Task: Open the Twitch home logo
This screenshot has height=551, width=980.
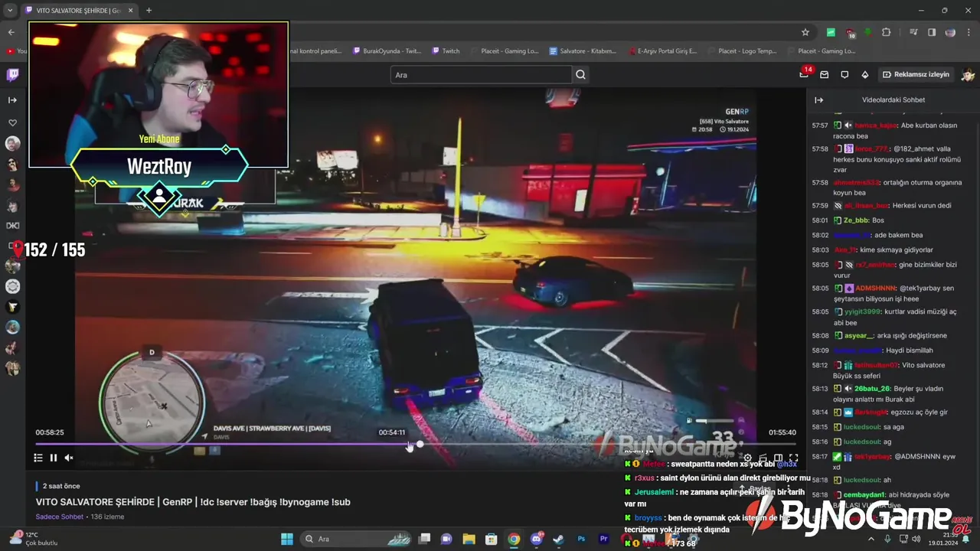Action: pyautogui.click(x=13, y=75)
